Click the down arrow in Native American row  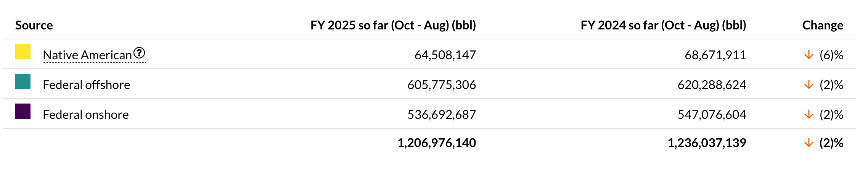click(x=809, y=55)
